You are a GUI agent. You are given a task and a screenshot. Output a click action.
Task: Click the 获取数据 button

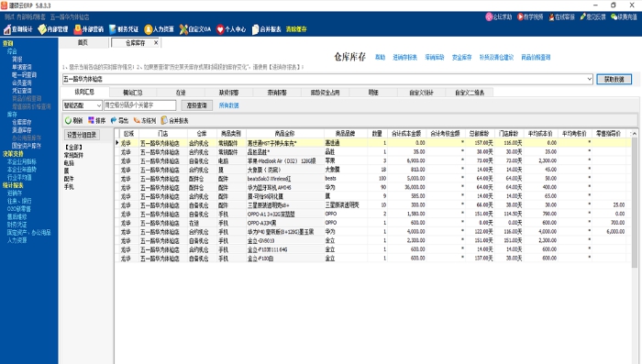[614, 79]
